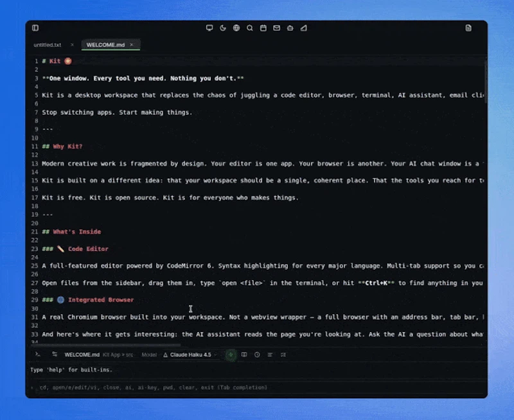Click the split-view book icon in bottom bar
Screen dimensions: 514x420
point(244,354)
